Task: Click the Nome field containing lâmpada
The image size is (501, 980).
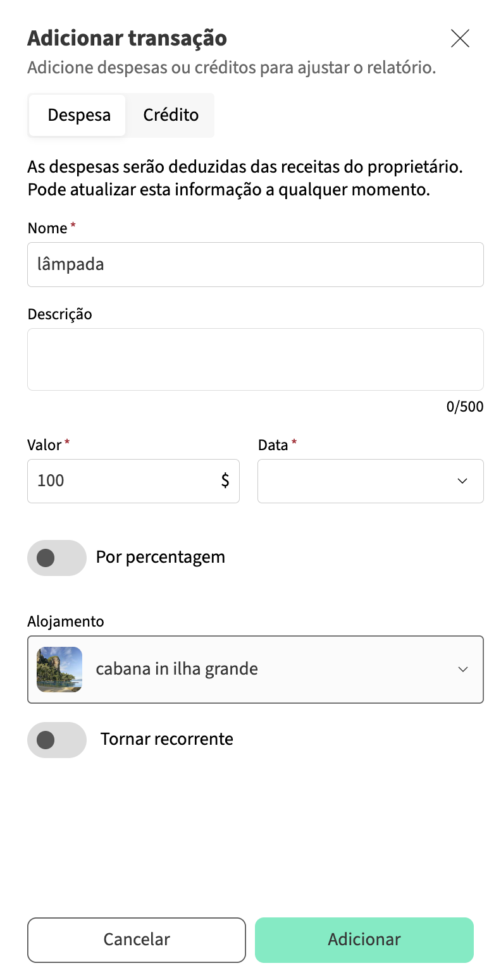Action: (x=255, y=264)
